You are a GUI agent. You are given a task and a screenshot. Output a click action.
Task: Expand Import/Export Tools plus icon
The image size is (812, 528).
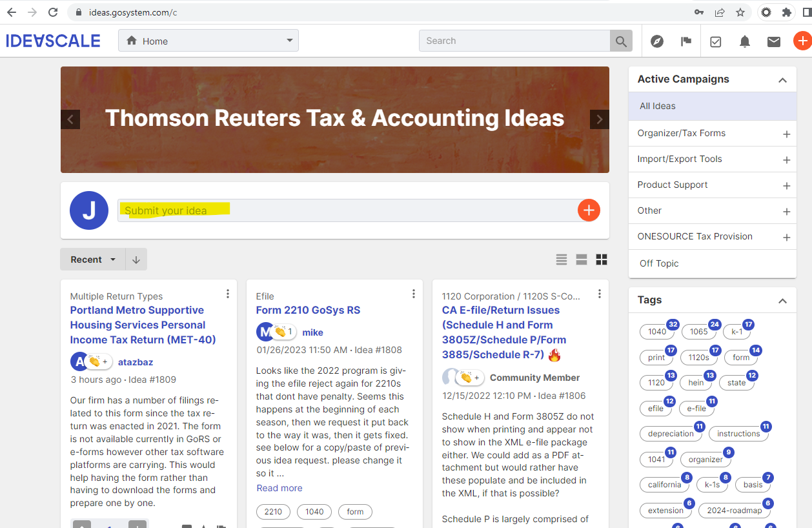click(786, 160)
